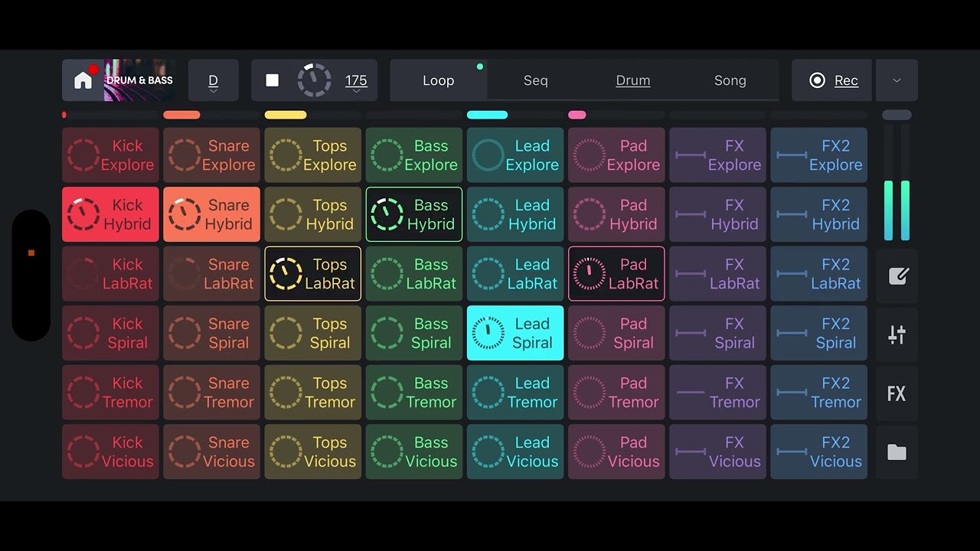The image size is (980, 551).
Task: Click the FX2 Tremor one-shot line icon
Action: pos(792,393)
